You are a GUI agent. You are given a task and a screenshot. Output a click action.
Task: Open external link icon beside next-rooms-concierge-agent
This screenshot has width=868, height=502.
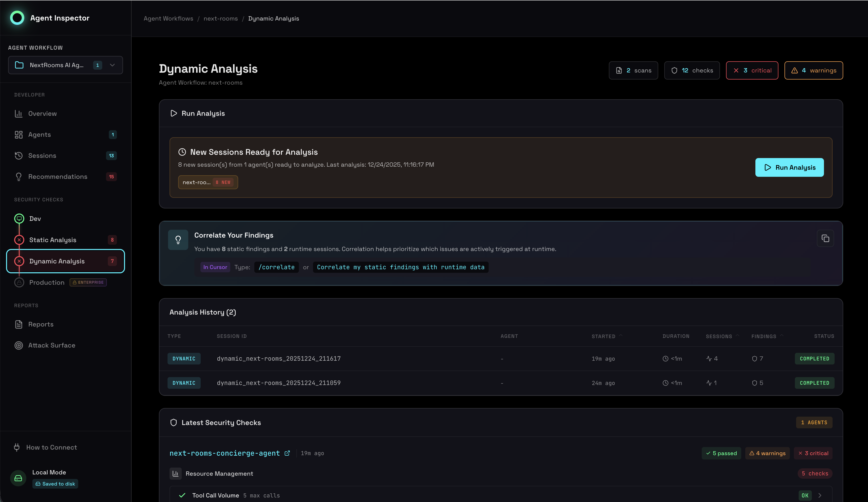(287, 453)
